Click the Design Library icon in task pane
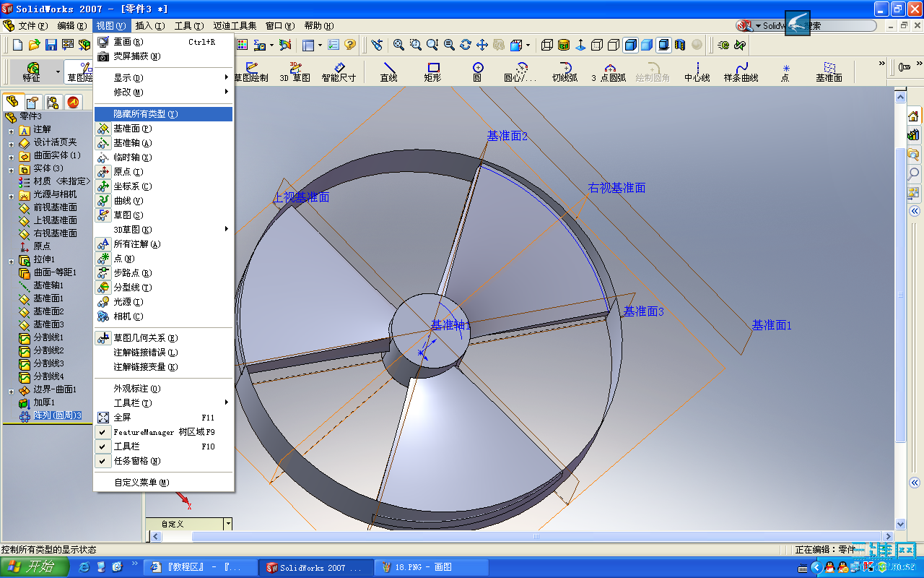The width and height of the screenshot is (924, 578). coord(914,134)
